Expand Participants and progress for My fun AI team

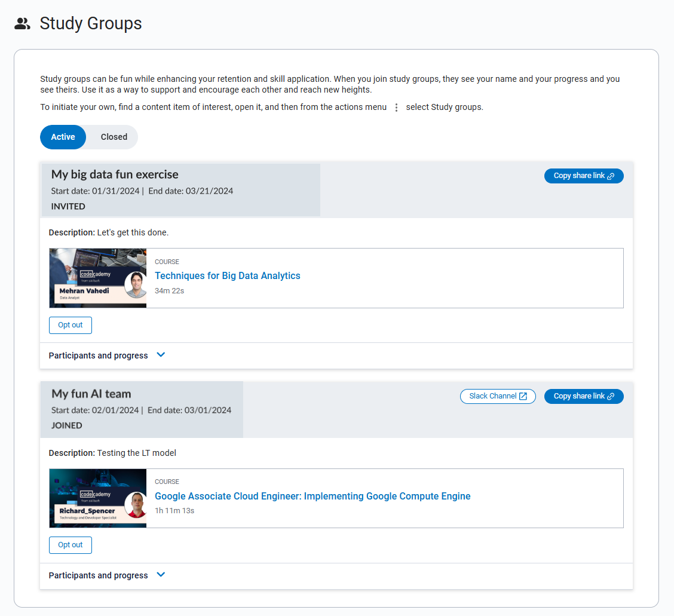click(x=98, y=575)
